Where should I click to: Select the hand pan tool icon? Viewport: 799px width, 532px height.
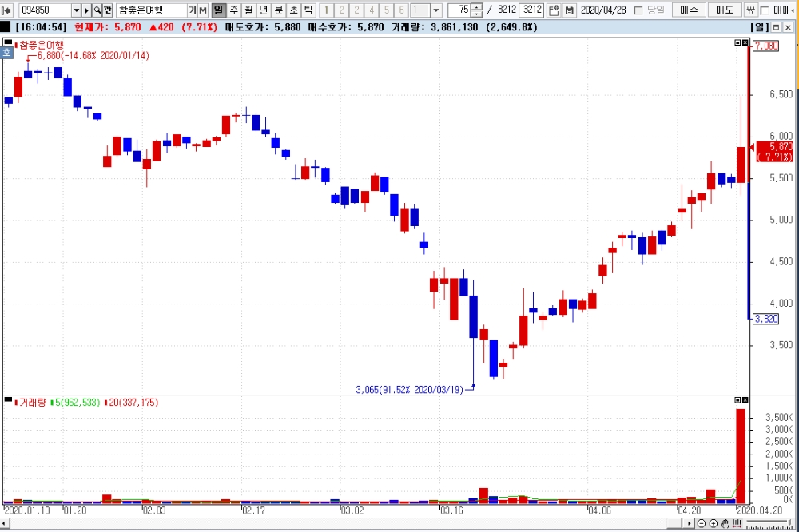tap(725, 523)
